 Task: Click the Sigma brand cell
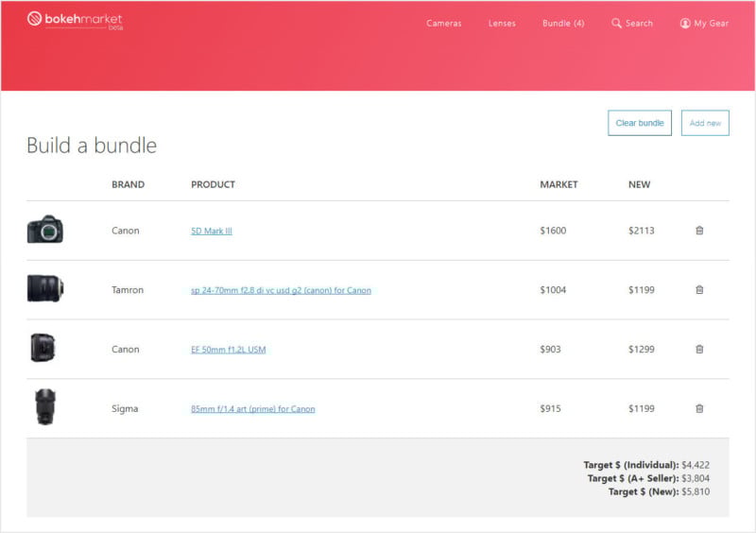pos(125,408)
